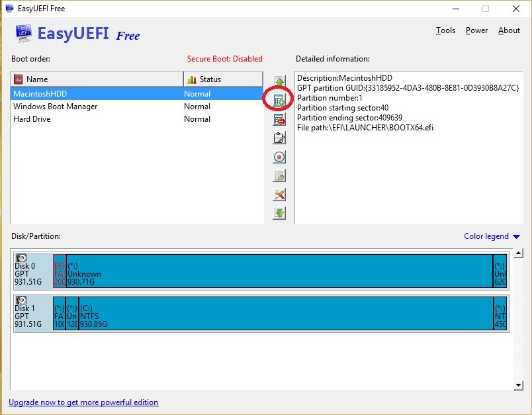This screenshot has height=415, width=532.
Task: Expand the Color legend dropdown
Action: [492, 236]
